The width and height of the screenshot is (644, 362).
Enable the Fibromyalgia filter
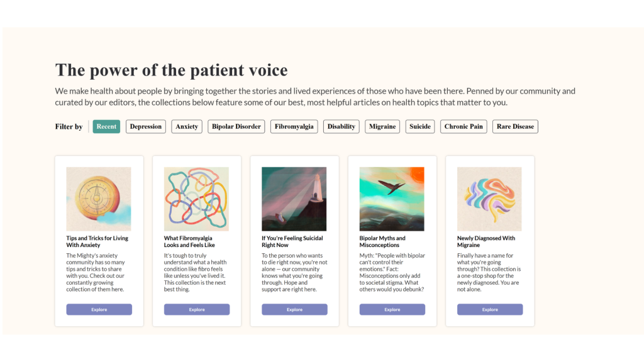tap(294, 126)
